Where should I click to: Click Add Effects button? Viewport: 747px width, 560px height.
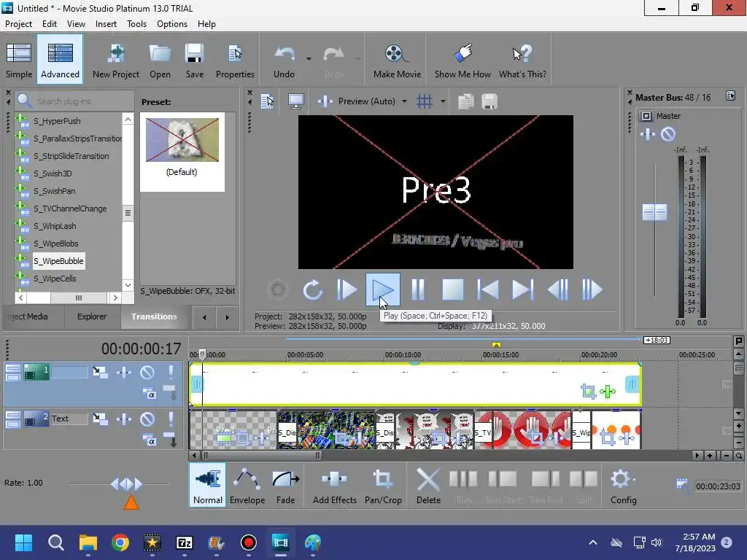tap(334, 485)
